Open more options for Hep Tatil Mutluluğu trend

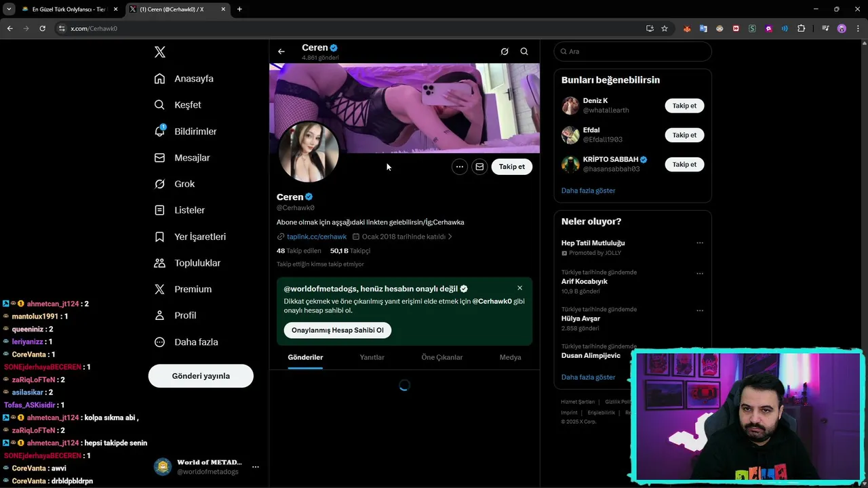click(x=700, y=243)
